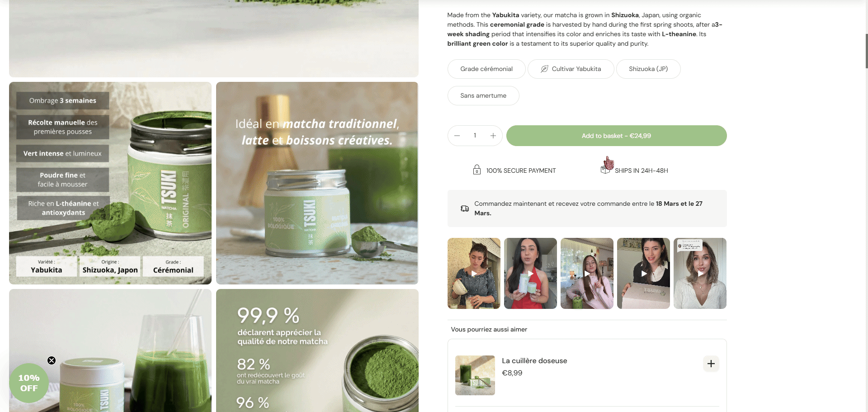Open the 10% OFF discount badge
868x412 pixels.
coord(29,383)
